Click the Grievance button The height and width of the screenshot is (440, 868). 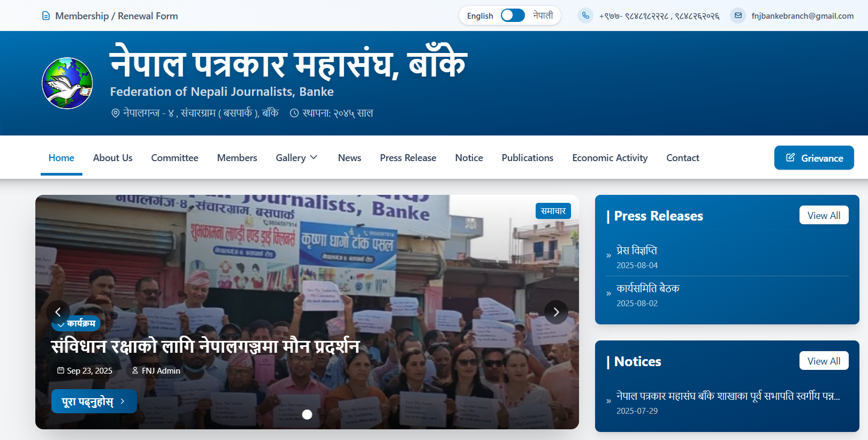(x=814, y=158)
